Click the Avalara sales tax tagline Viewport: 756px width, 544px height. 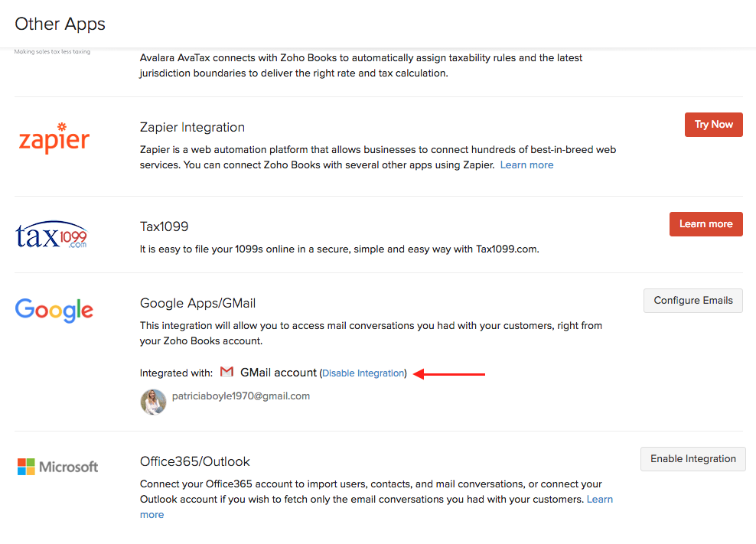pos(52,52)
